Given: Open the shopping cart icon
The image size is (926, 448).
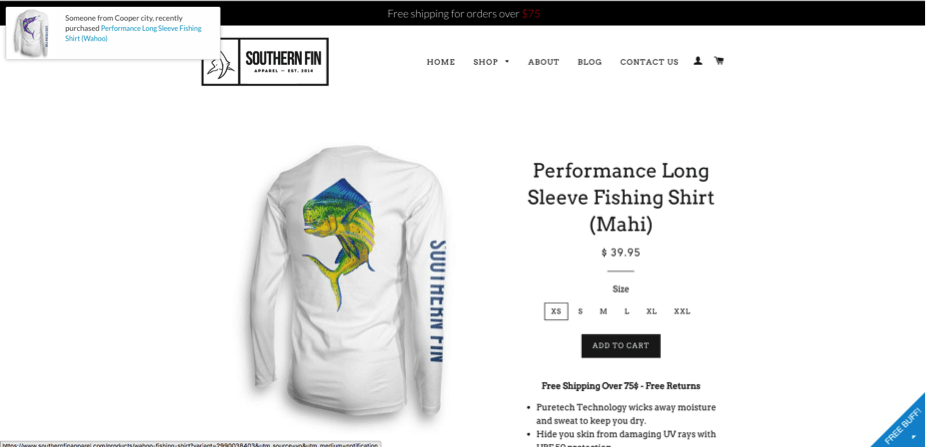Looking at the screenshot, I should (719, 61).
